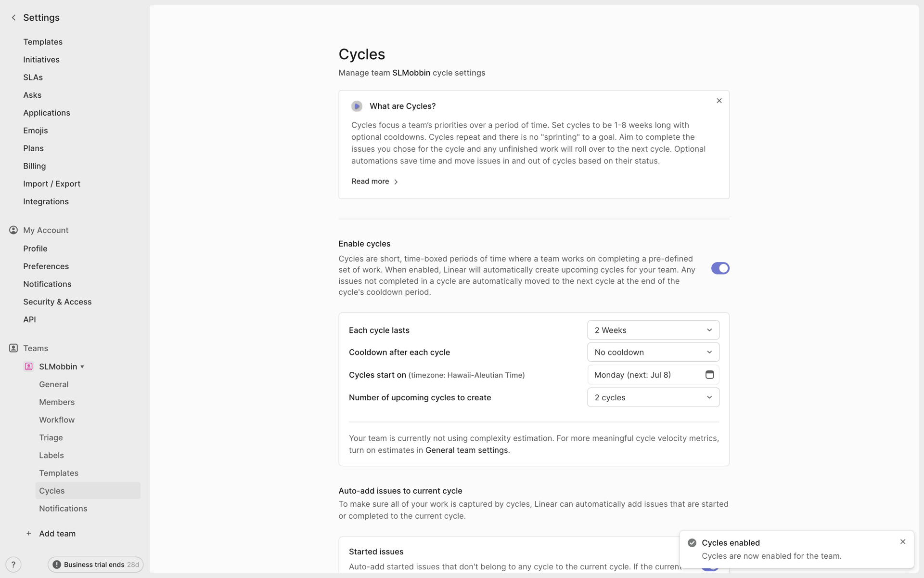Click the Read more chevron arrow

pyautogui.click(x=396, y=182)
